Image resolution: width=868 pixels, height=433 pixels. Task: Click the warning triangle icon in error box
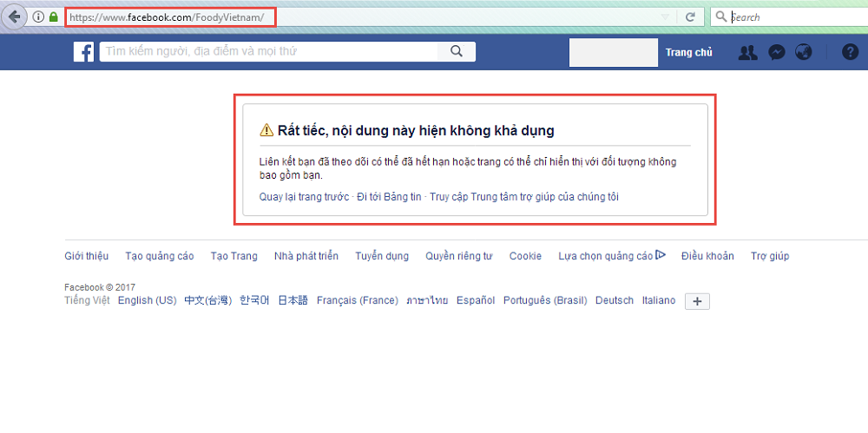point(266,130)
